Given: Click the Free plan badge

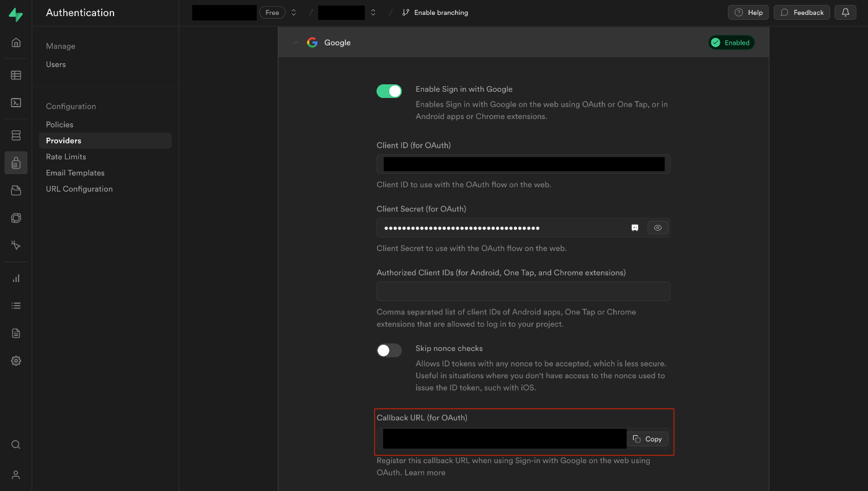Looking at the screenshot, I should (272, 12).
